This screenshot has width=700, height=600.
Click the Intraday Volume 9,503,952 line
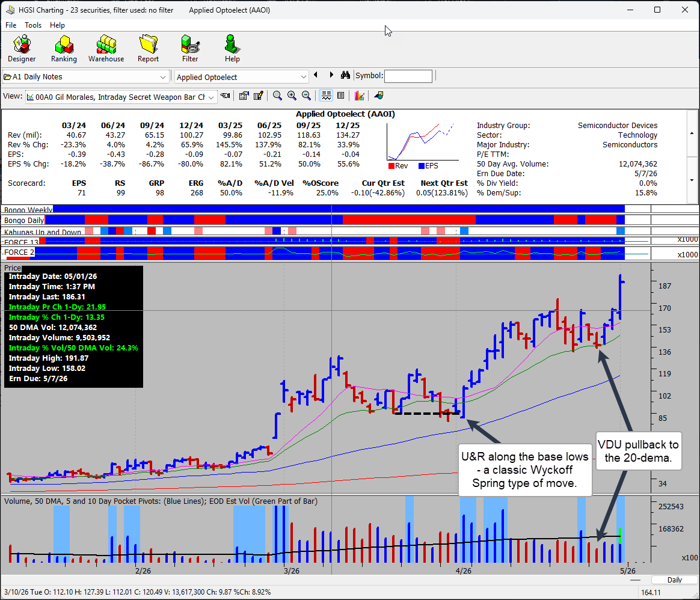[x=60, y=338]
